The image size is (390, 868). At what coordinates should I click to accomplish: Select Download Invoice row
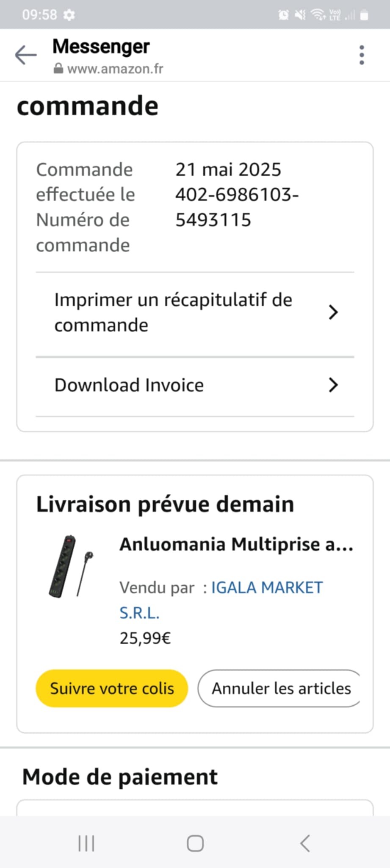(129, 385)
